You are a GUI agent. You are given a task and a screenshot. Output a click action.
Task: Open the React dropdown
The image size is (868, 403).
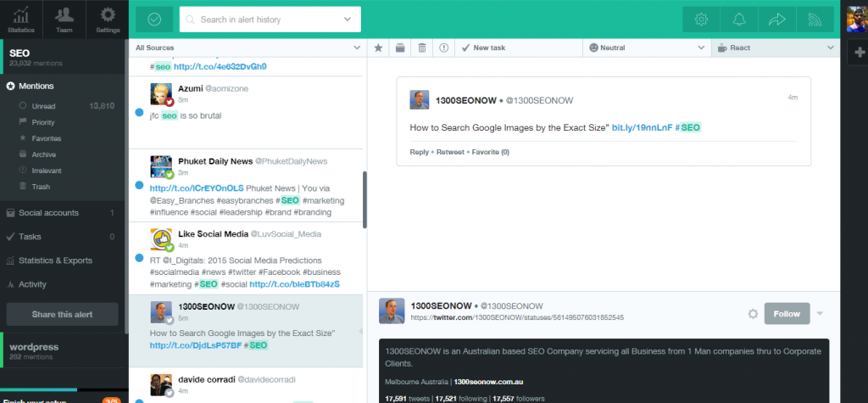point(775,48)
